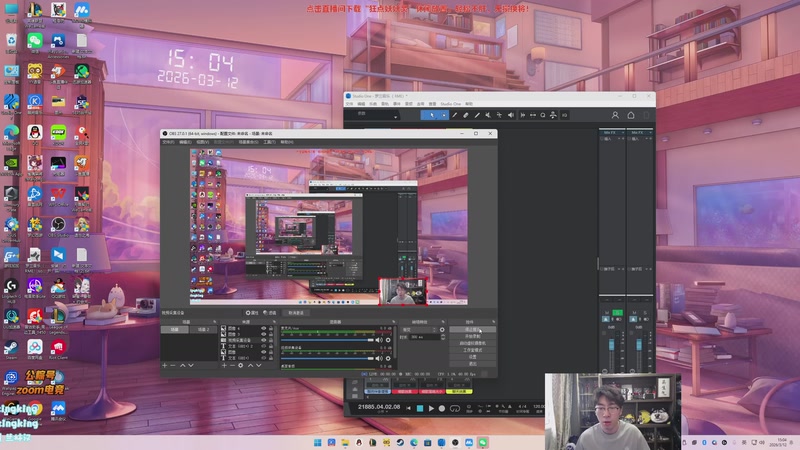The height and width of the screenshot is (450, 800).
Task: Open timecode format dropdown under Studio One time display
Action: [x=381, y=412]
